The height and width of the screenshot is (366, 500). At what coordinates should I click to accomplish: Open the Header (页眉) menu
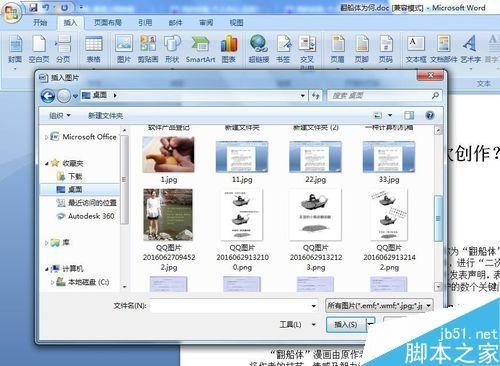coord(338,49)
